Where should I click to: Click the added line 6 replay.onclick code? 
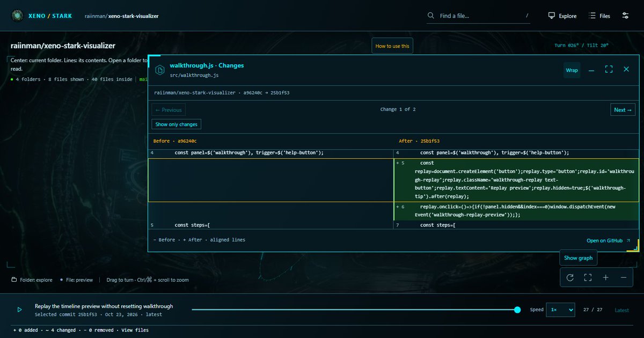coord(516,210)
